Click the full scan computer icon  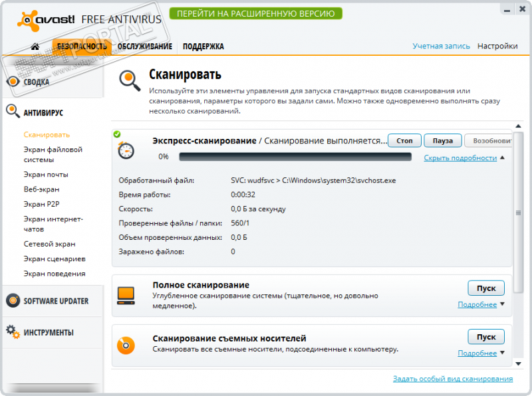(126, 296)
